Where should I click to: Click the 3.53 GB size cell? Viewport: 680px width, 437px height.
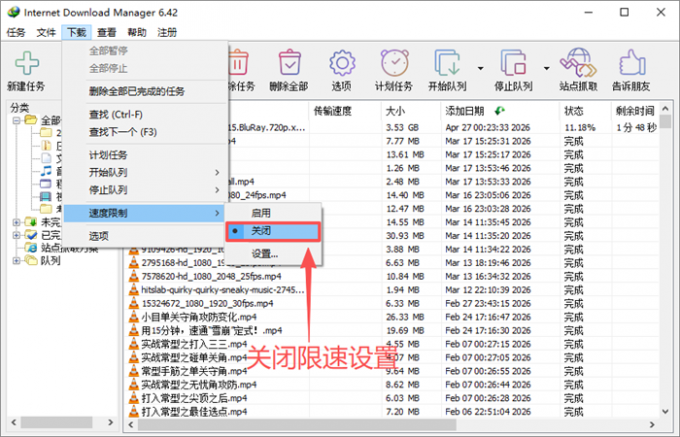(x=402, y=127)
